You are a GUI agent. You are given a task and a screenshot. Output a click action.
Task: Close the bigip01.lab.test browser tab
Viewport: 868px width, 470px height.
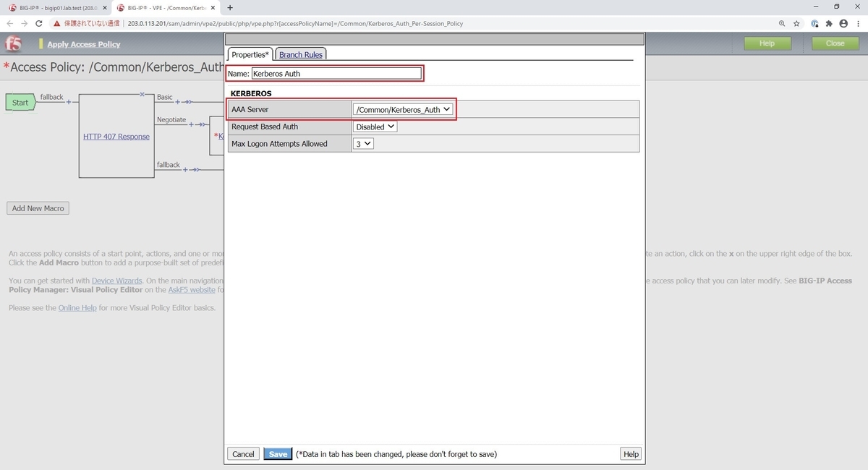coord(103,7)
